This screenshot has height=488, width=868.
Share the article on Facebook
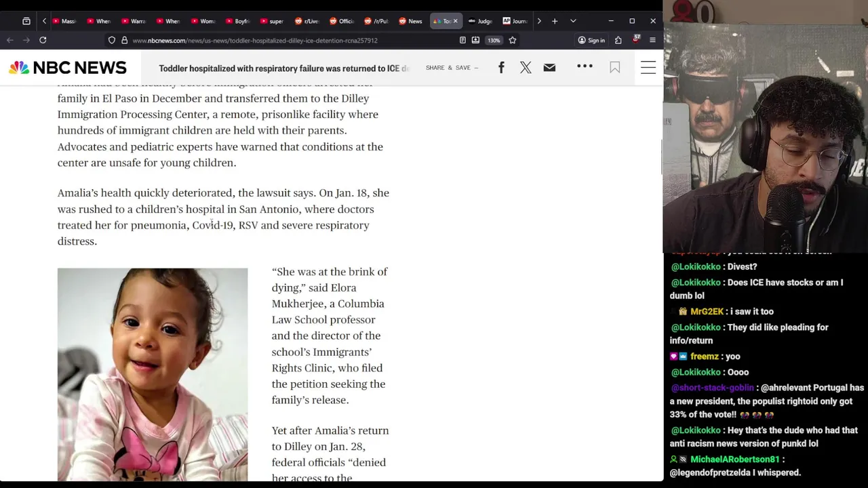[x=501, y=67]
